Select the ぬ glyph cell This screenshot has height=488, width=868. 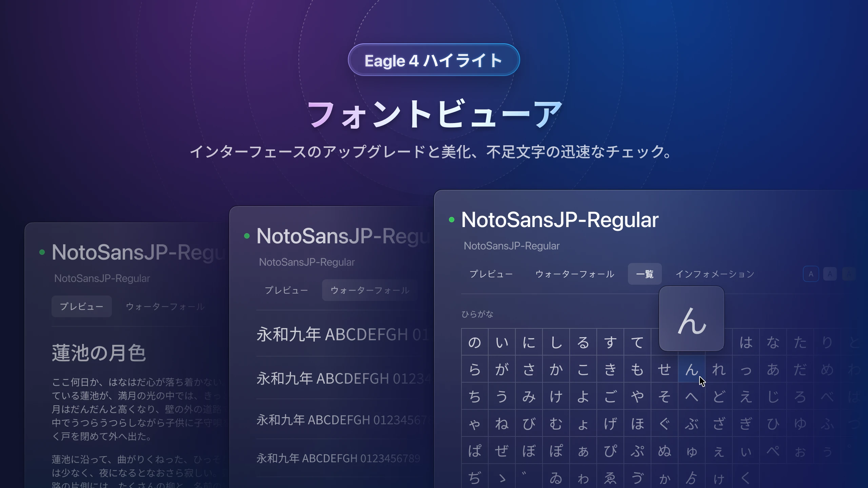tap(665, 450)
